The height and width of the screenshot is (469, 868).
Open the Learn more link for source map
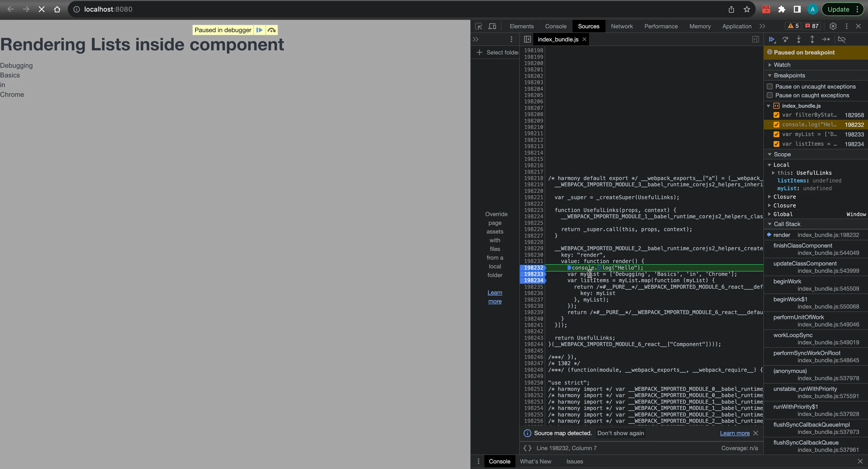735,433
